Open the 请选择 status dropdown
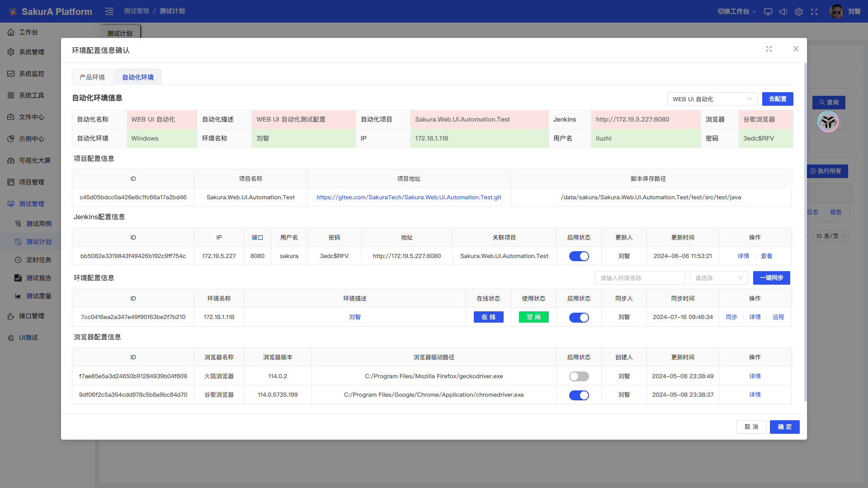This screenshot has width=868, height=488. coord(719,278)
